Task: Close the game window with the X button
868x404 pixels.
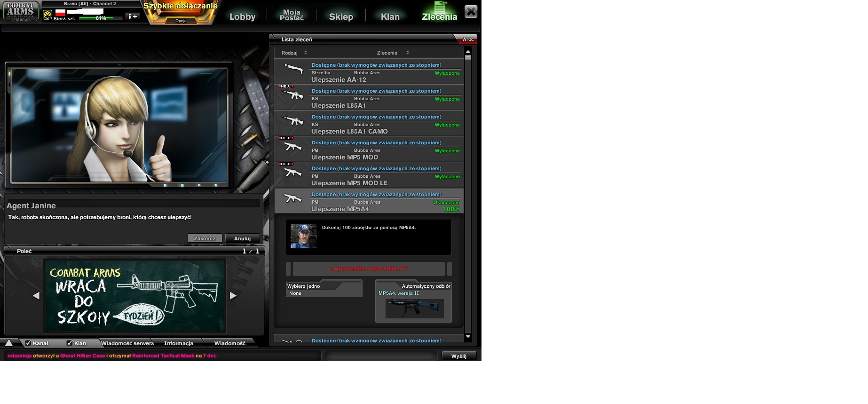Action: click(471, 11)
